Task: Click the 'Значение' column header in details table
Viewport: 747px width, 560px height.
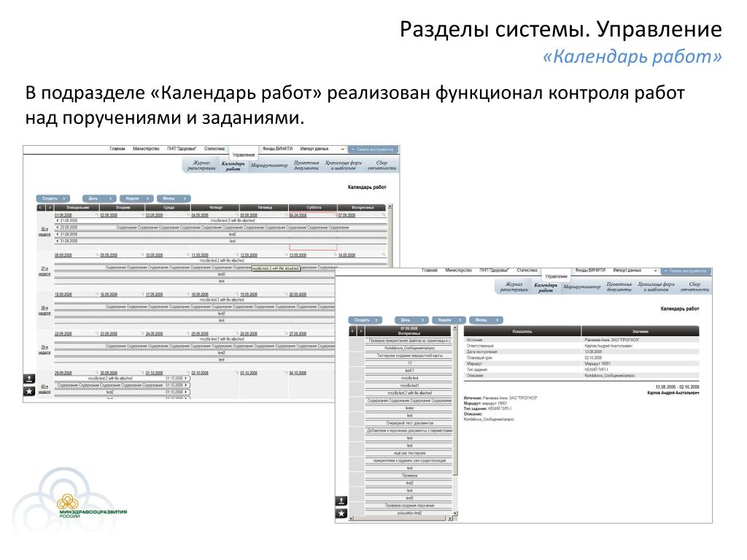Action: coord(640,331)
